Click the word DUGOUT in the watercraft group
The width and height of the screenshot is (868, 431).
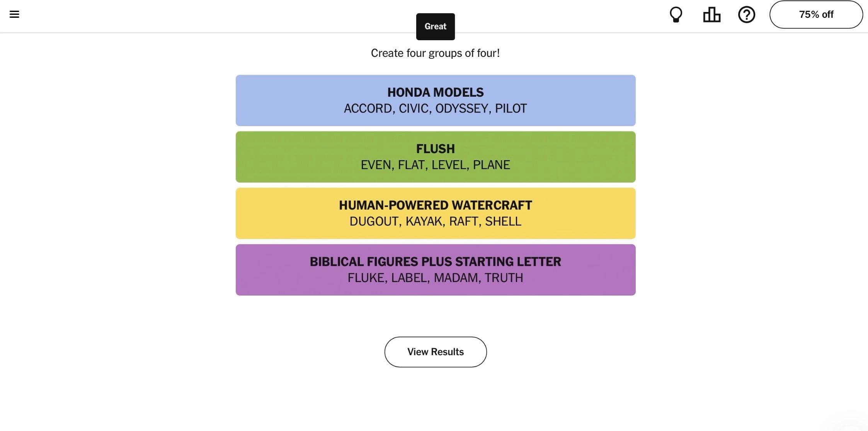point(374,221)
